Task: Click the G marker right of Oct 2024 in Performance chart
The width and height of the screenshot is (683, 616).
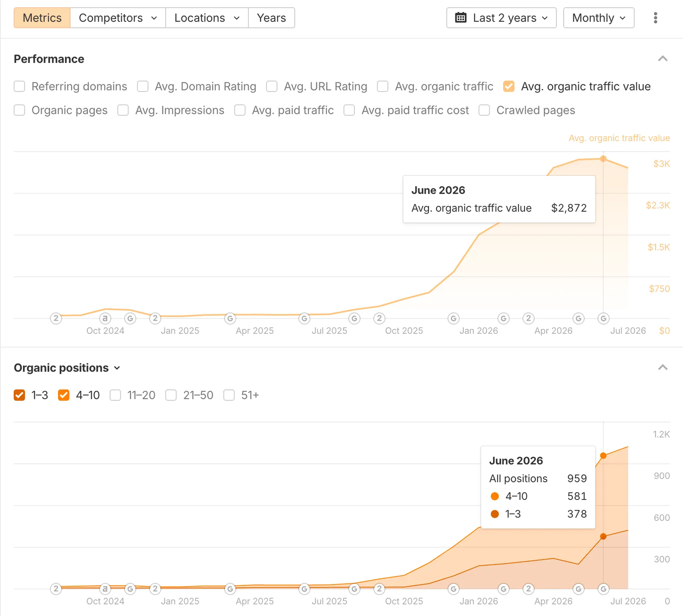Action: pos(130,318)
